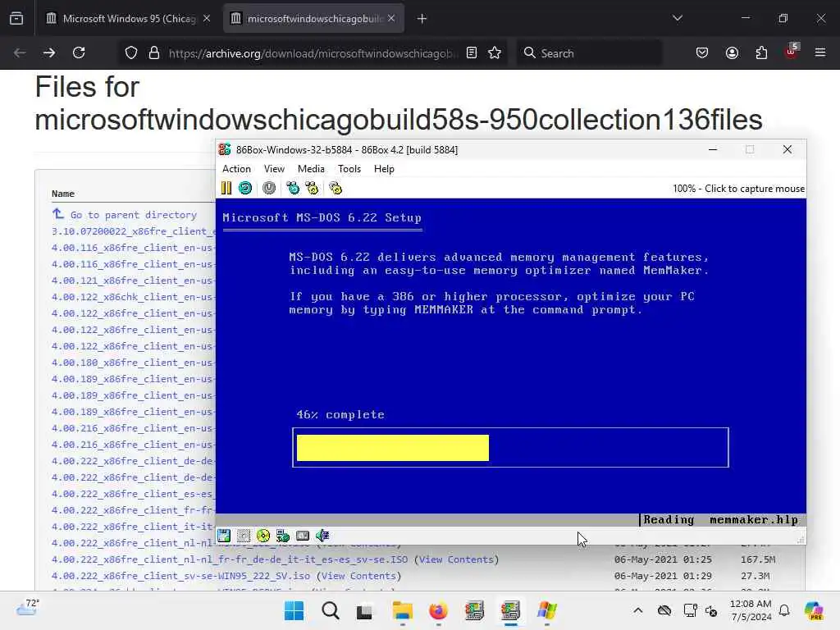Open 86Box Media menu

tap(311, 169)
